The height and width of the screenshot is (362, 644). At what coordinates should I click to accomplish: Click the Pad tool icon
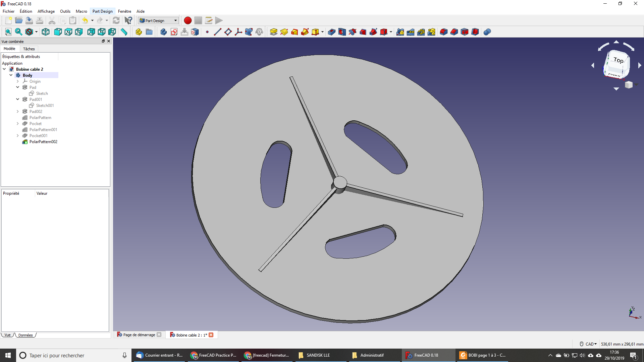point(273,32)
